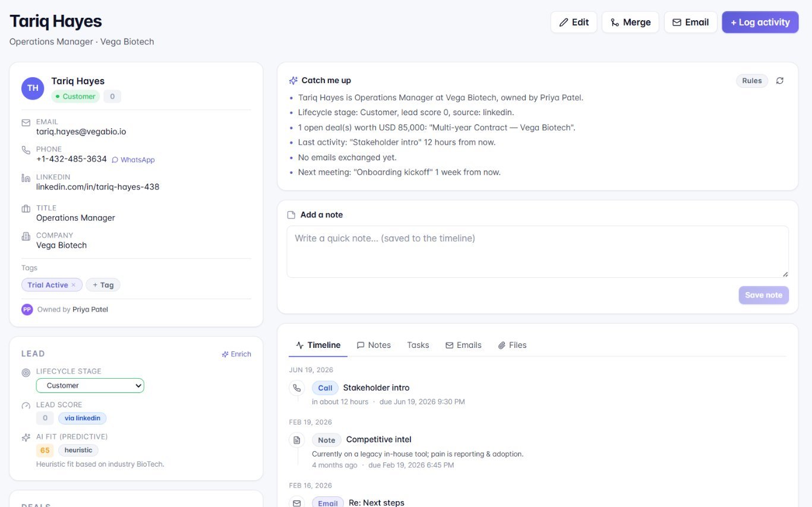
Task: Click the note icon beside Add a note
Action: click(x=292, y=215)
